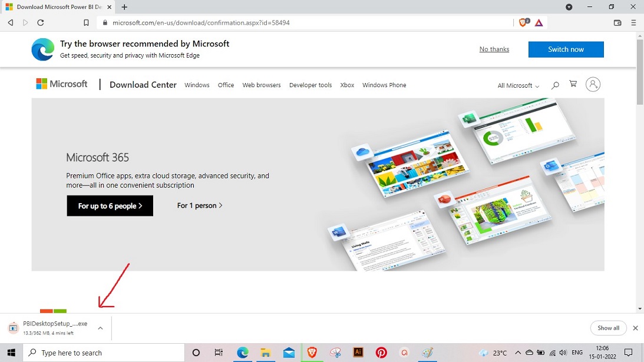Open the Wi-Fi network tray icon
Image resolution: width=644 pixels, height=362 pixels.
click(x=553, y=353)
